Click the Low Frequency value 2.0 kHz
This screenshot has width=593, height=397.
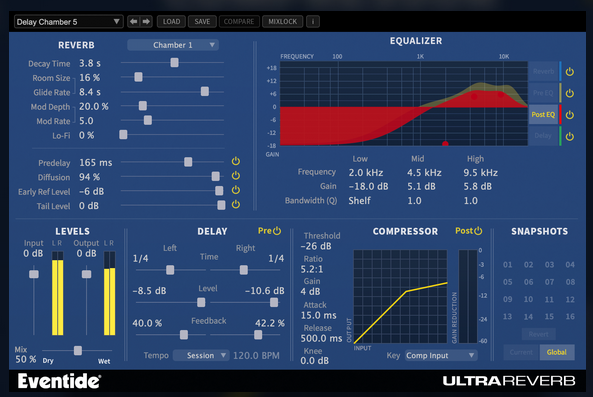coord(366,173)
